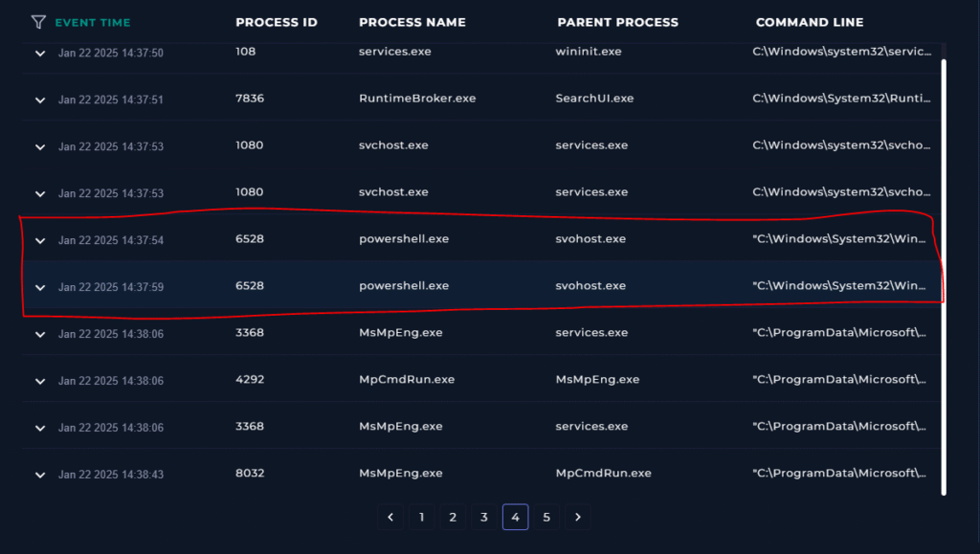Jump to page 5

(x=546, y=517)
